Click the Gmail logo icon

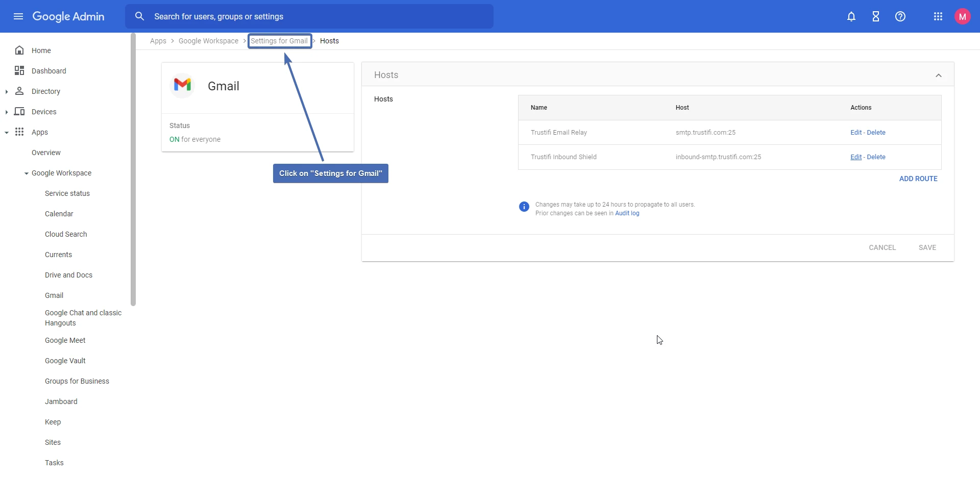point(182,85)
